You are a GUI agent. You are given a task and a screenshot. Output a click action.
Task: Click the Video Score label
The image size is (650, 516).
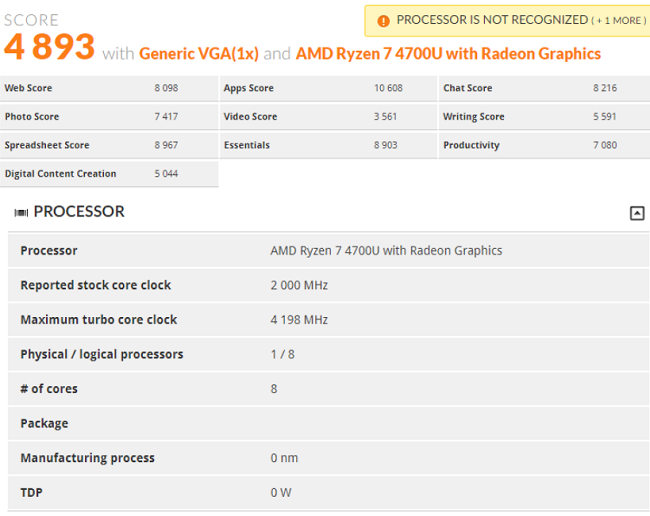click(250, 116)
